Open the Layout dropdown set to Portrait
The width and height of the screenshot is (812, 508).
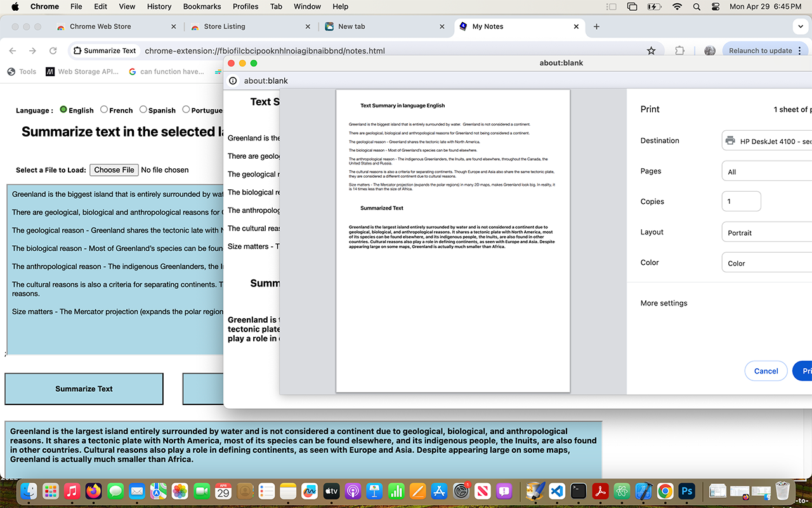[x=767, y=232]
